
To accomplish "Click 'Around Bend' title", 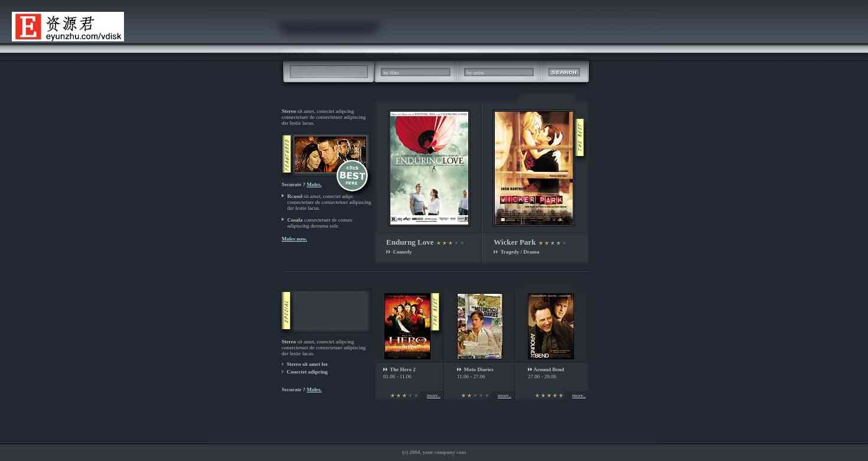I will pyautogui.click(x=549, y=369).
